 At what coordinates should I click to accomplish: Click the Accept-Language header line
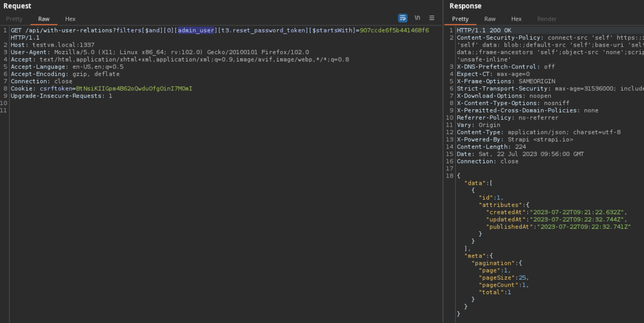click(x=67, y=67)
